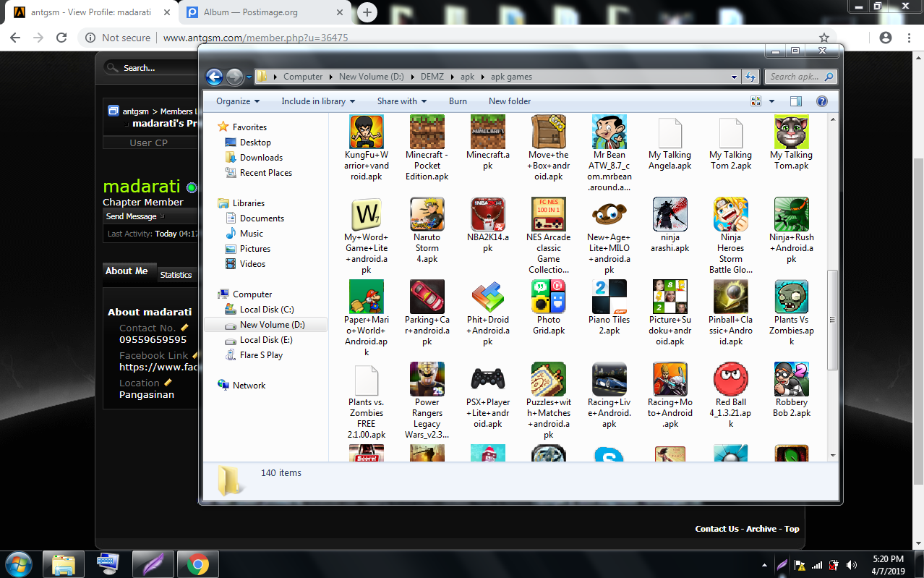Click apk in the address breadcrumb

[467, 77]
